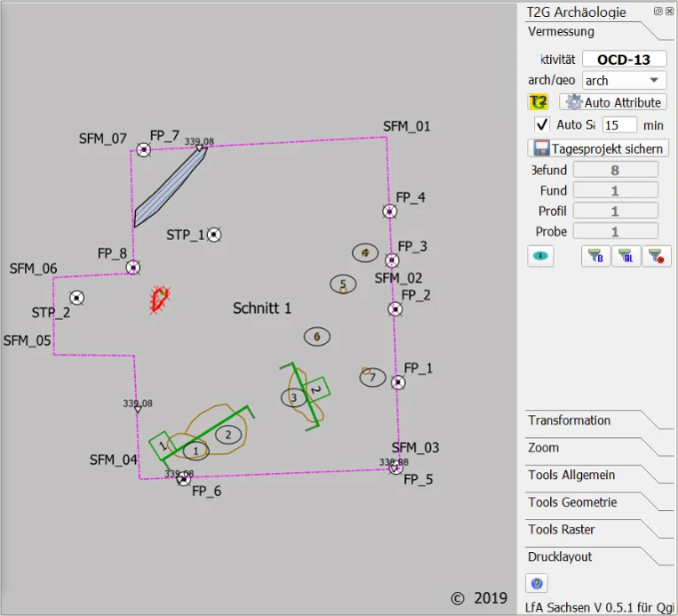Viewport: 678px width, 616px height.
Task: Click the Befund count field
Action: pos(616,170)
